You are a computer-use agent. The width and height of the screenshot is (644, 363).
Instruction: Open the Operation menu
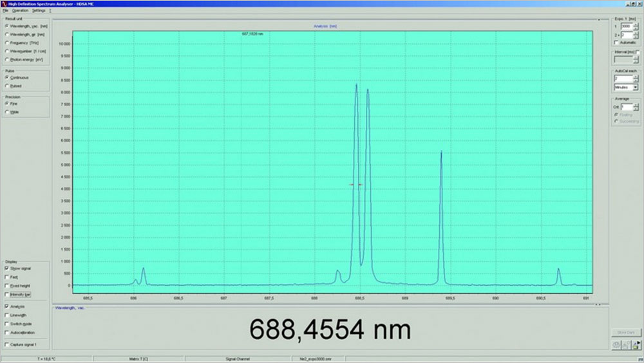pos(20,11)
